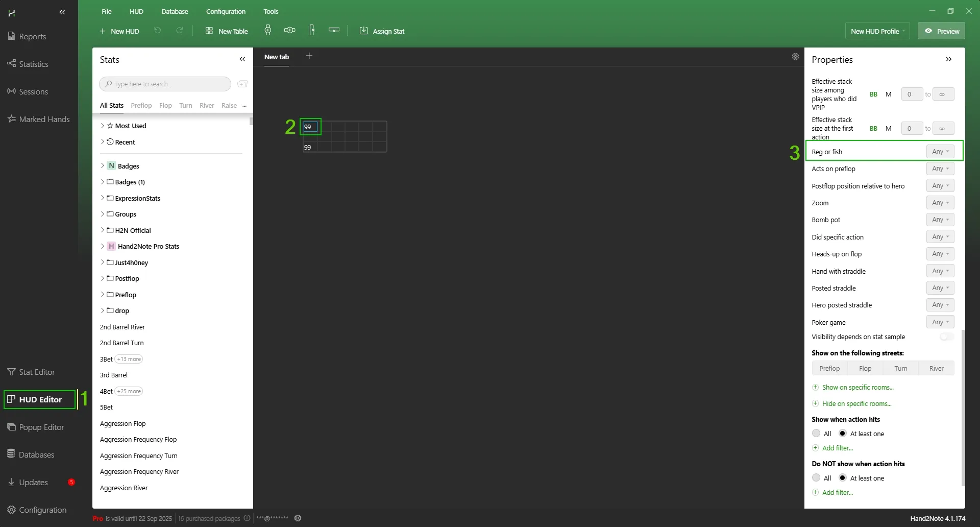Select At least one under Do NOT show
The height and width of the screenshot is (527, 980).
point(843,478)
